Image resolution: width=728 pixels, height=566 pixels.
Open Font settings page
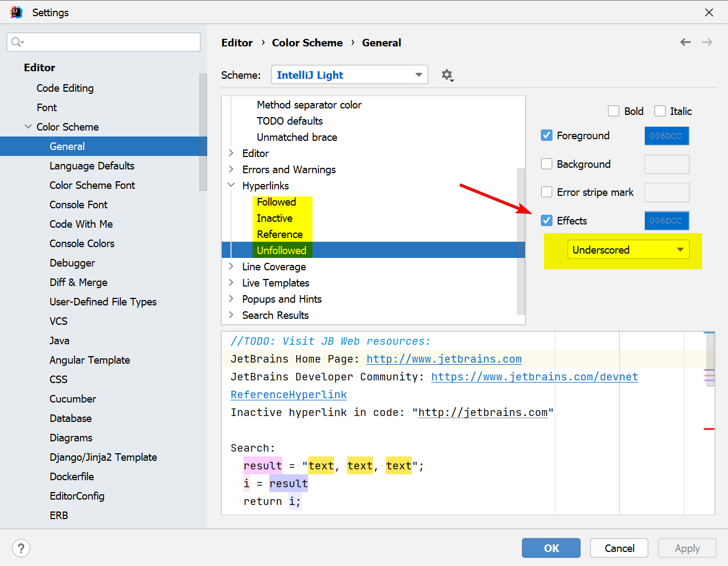47,107
